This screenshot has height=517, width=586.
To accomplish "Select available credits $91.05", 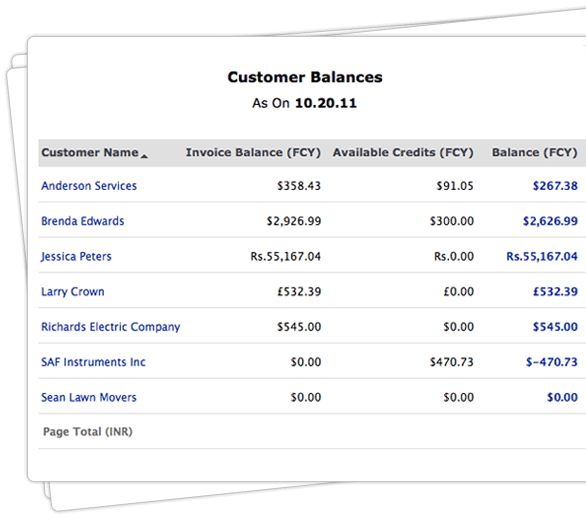I will tap(455, 186).
